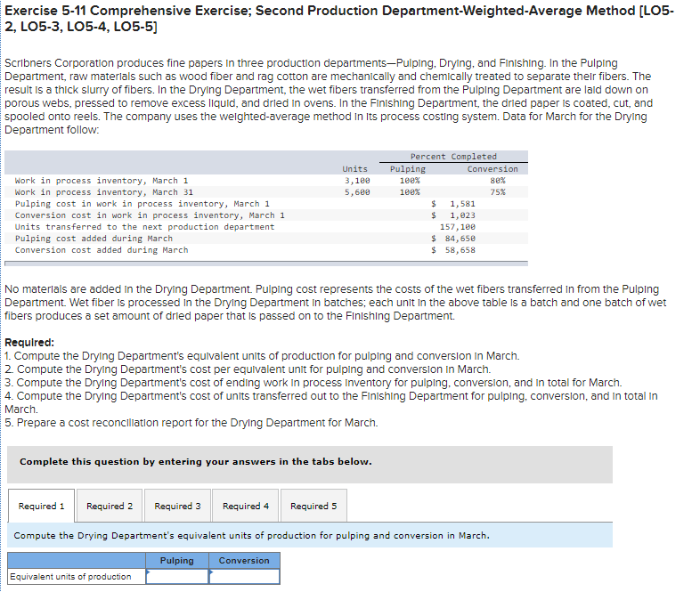Click the Conversion equivalent units input field
The image size is (700, 592).
244,576
